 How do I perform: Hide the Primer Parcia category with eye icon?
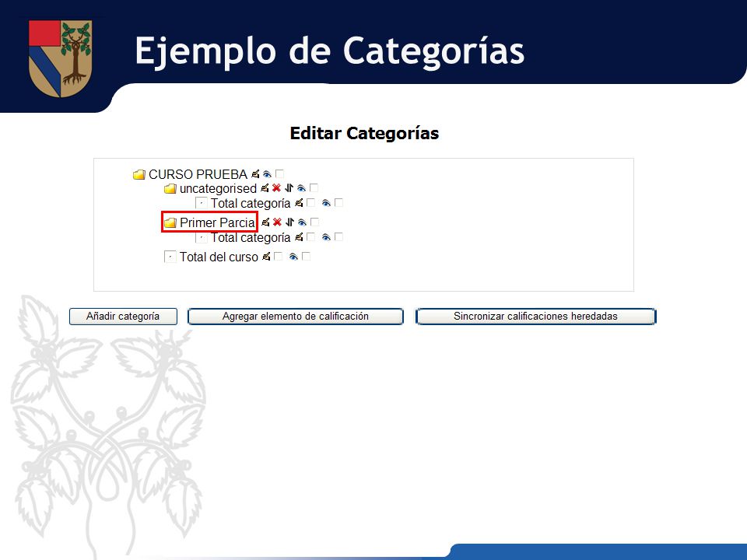pos(302,222)
